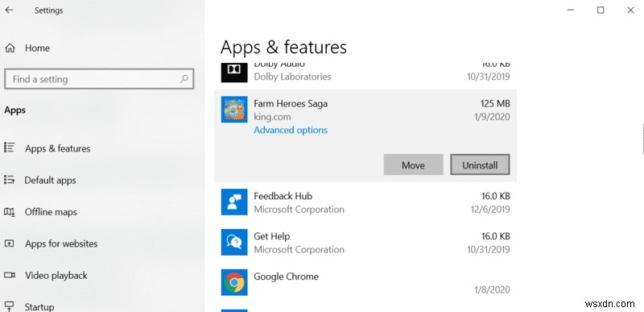The width and height of the screenshot is (644, 312).
Task: Select Google Chrome app name
Action: [x=286, y=277]
